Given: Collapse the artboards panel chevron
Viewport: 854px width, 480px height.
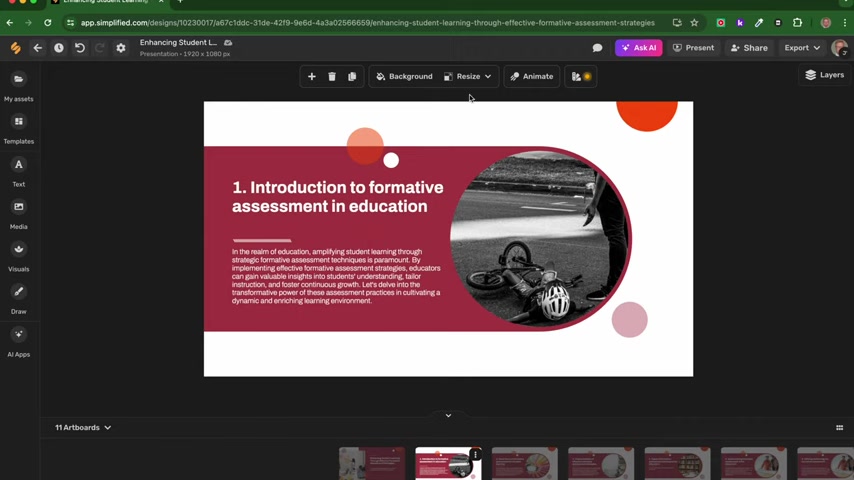Looking at the screenshot, I should 448,415.
